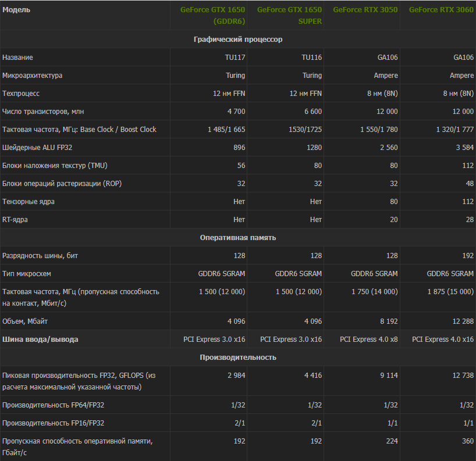476x461 pixels.
Task: Click the 'Разрядность шины, бит' label
Action: 40,256
